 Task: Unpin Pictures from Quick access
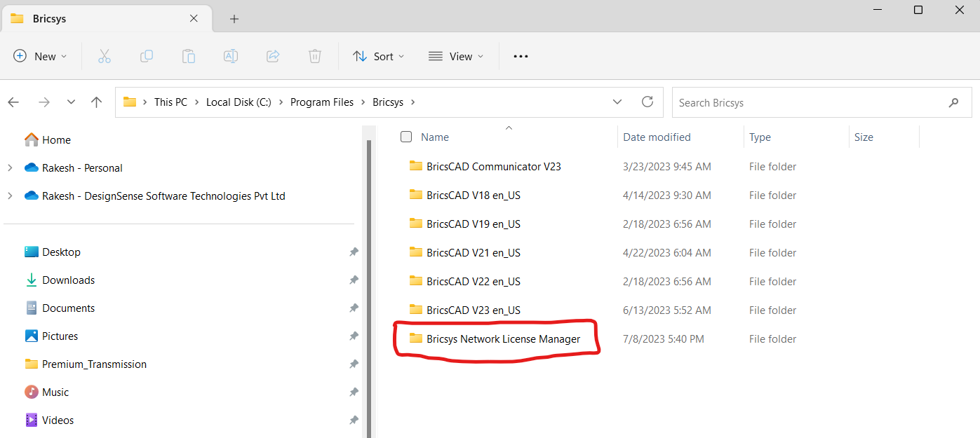point(354,336)
